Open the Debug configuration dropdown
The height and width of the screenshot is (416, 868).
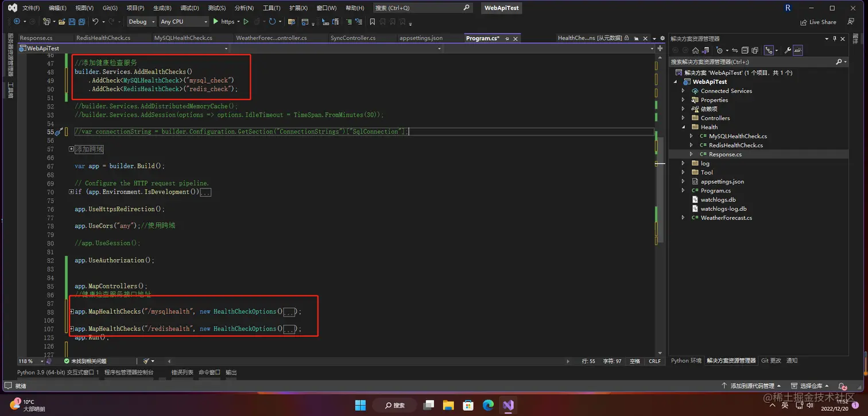point(141,21)
